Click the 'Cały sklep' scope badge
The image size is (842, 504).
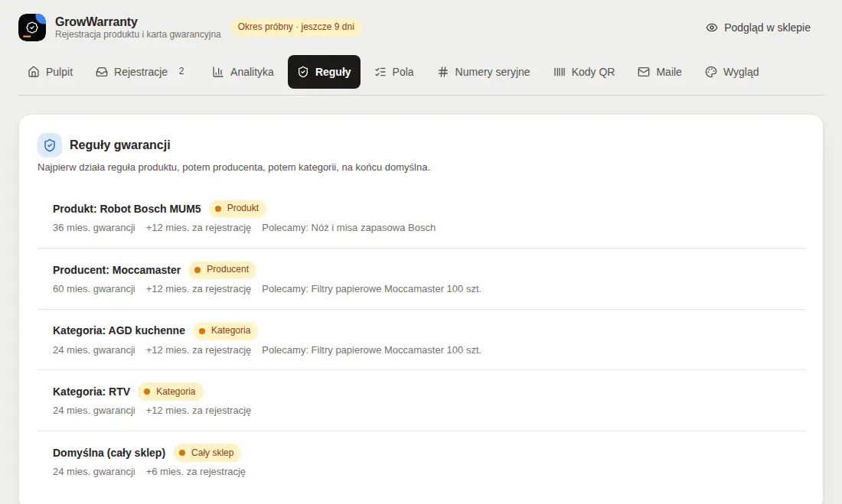point(207,453)
